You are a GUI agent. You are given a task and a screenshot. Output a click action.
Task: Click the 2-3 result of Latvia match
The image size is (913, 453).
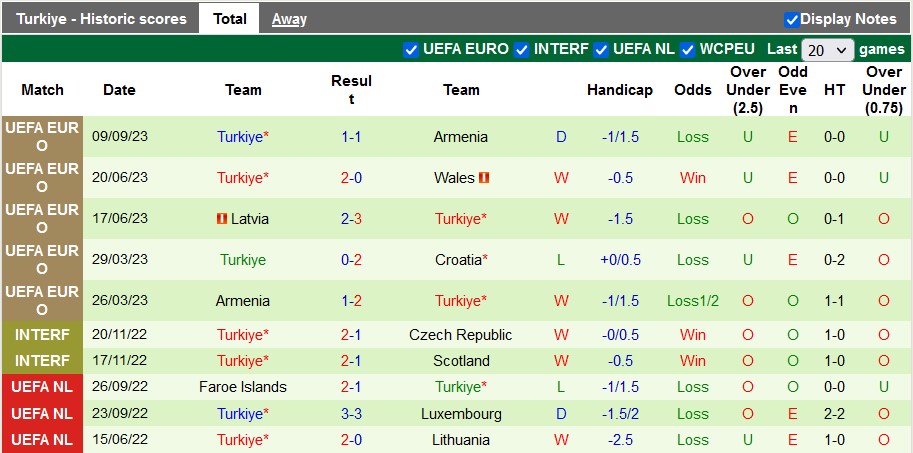point(351,219)
